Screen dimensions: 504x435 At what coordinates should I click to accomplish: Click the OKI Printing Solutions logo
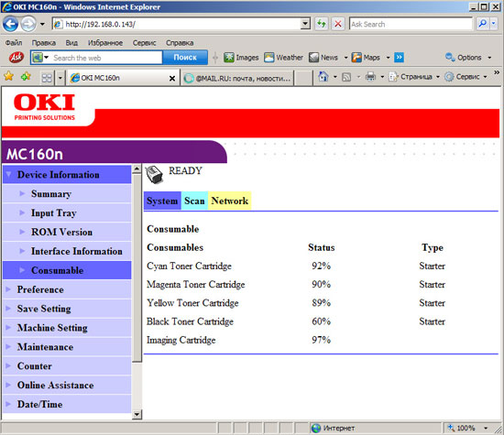click(x=44, y=107)
